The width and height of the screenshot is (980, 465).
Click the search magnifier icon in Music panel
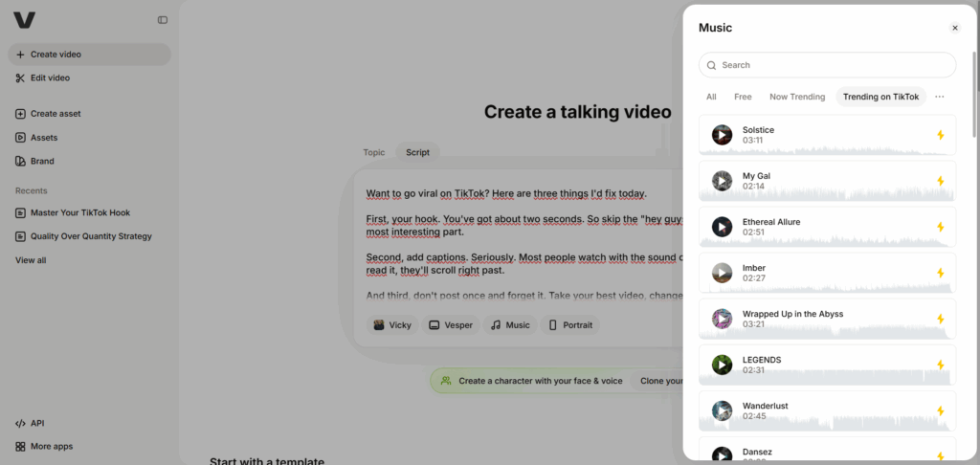(x=711, y=65)
